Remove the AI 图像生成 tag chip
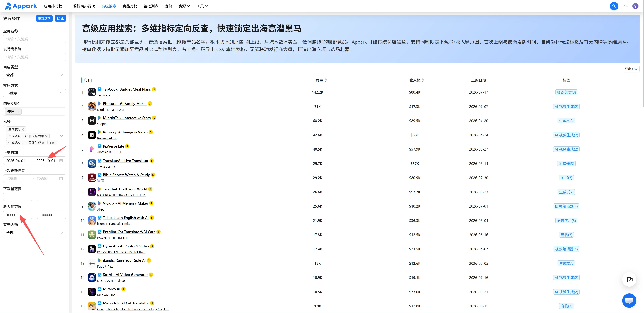Image resolution: width=644 pixels, height=313 pixels. point(43,143)
